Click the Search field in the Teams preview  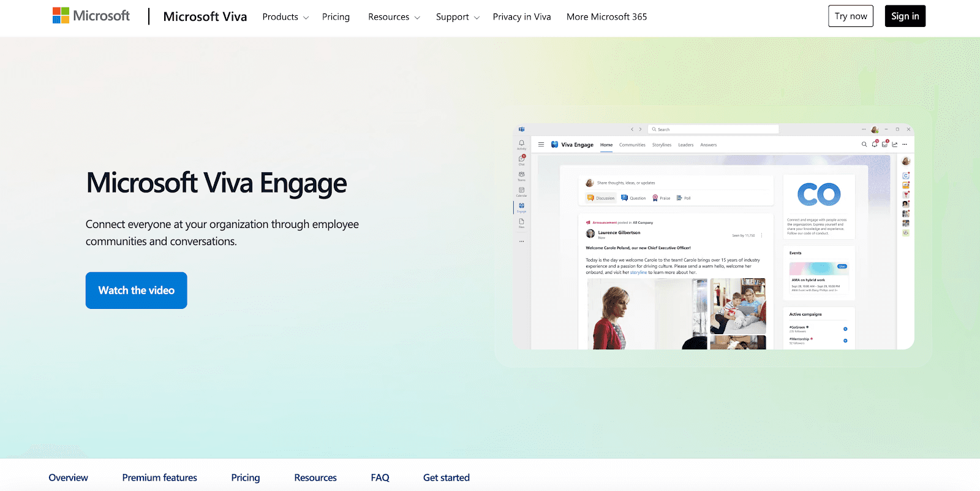714,129
